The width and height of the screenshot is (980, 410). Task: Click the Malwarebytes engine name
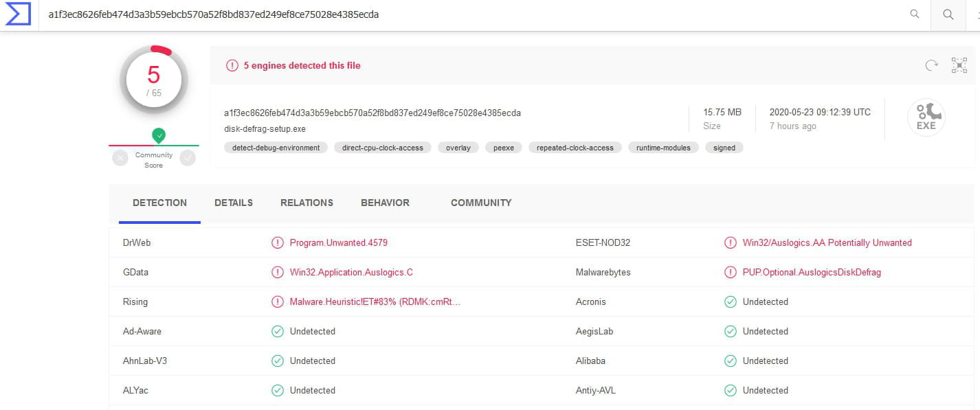click(603, 272)
